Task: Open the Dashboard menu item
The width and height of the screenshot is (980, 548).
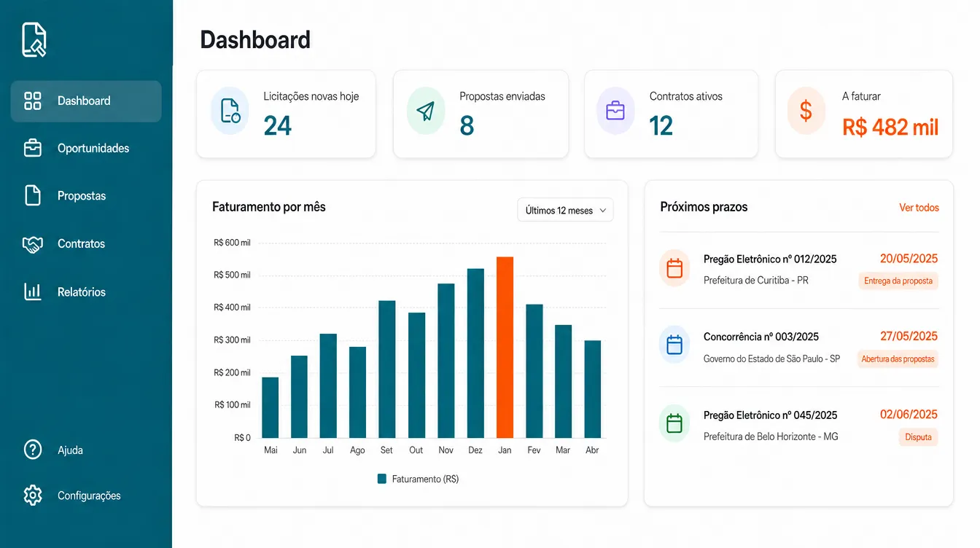Action: [x=86, y=101]
